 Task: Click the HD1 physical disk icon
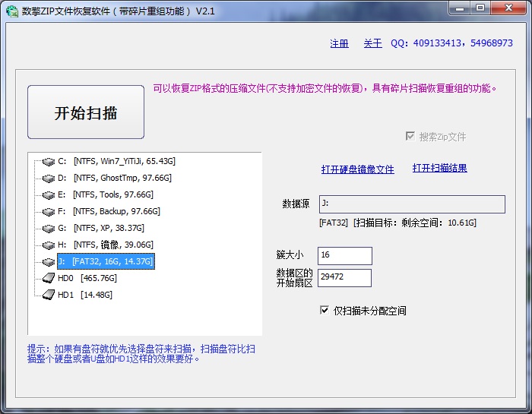click(x=48, y=295)
